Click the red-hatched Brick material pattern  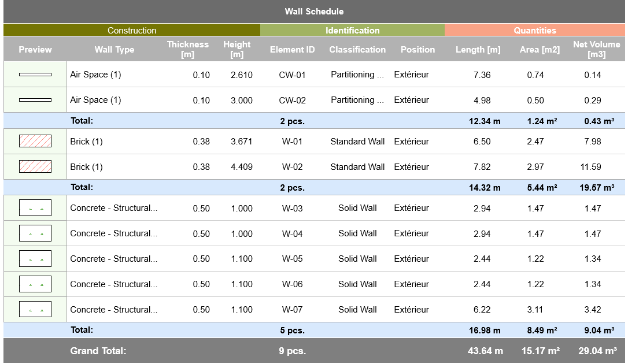pos(35,141)
